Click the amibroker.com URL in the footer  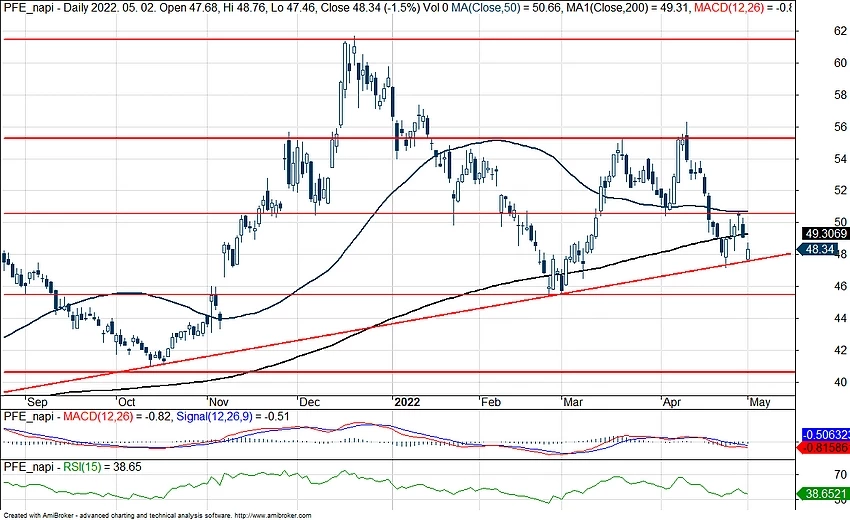tap(273, 516)
